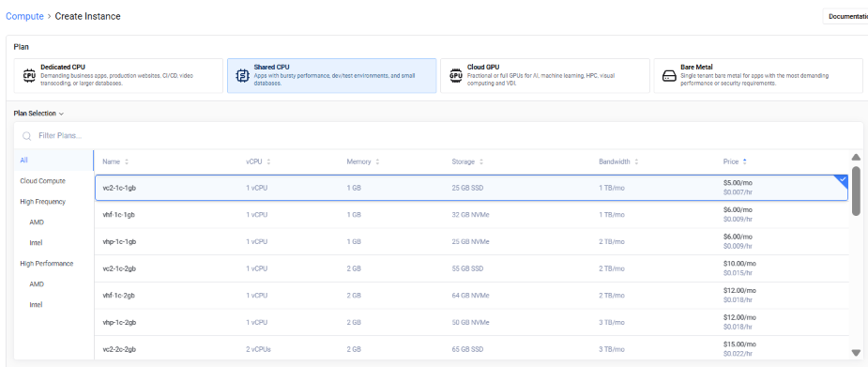
Task: Click the 65 GB SSD storage cell
Action: click(x=467, y=349)
